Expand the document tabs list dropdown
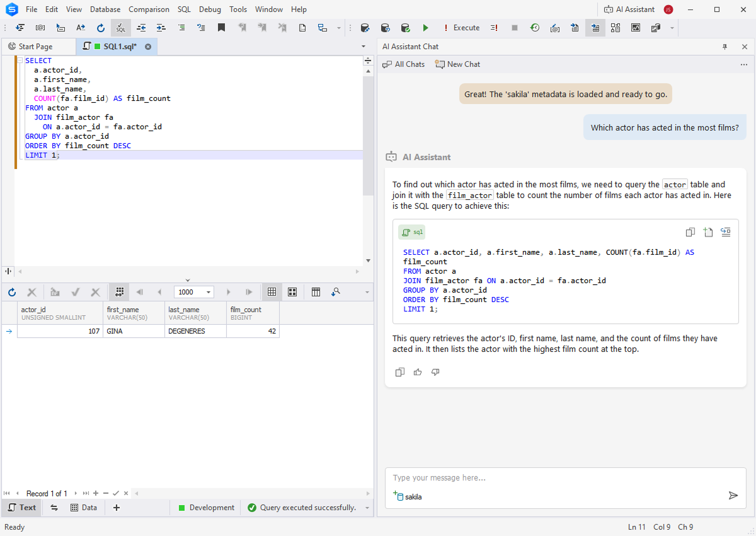 point(363,47)
